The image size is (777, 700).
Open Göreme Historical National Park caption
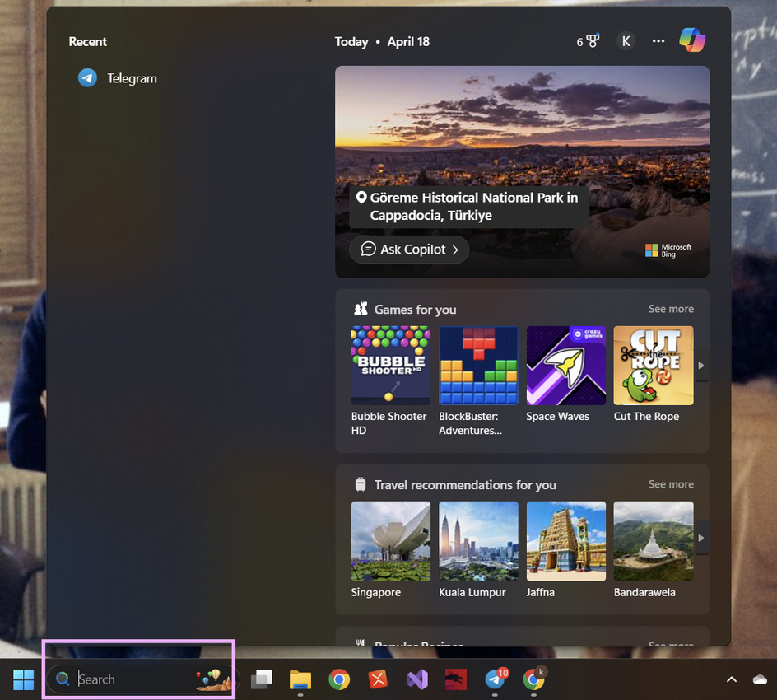pyautogui.click(x=469, y=206)
